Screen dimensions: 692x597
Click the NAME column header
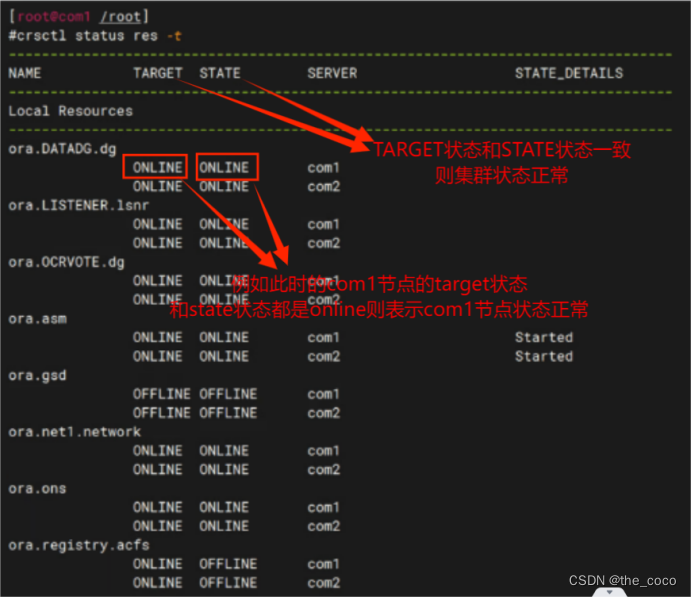(25, 73)
